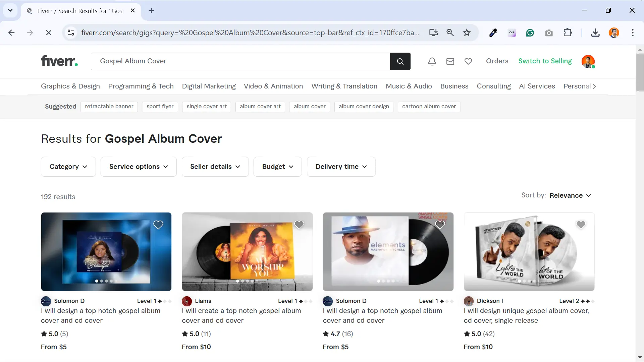Select 'album cover art' suggestion

click(x=260, y=107)
